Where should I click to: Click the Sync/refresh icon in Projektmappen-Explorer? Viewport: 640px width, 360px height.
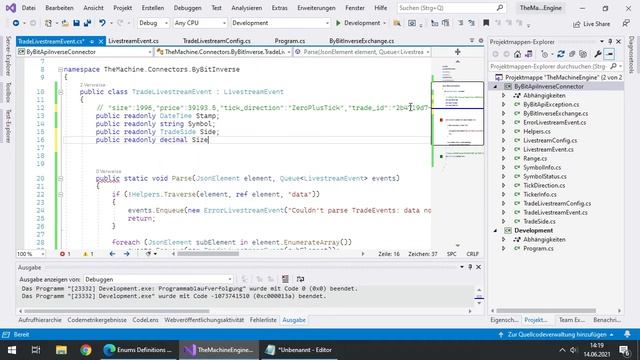click(x=561, y=54)
